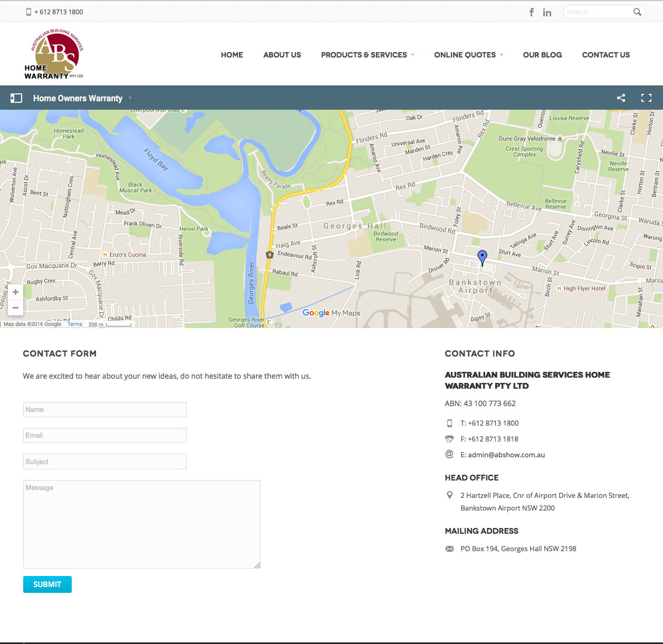Open the Facebook page icon
The height and width of the screenshot is (644, 663).
point(532,12)
